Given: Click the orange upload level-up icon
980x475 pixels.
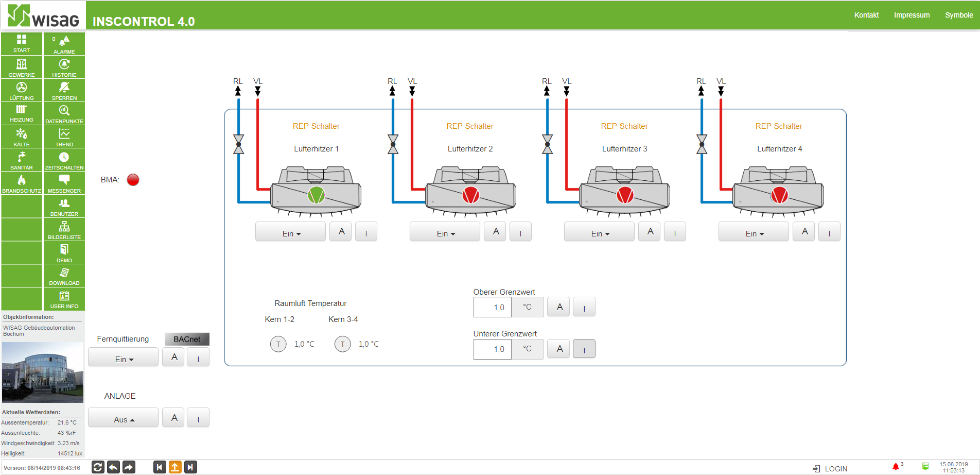Looking at the screenshot, I should coord(175,467).
